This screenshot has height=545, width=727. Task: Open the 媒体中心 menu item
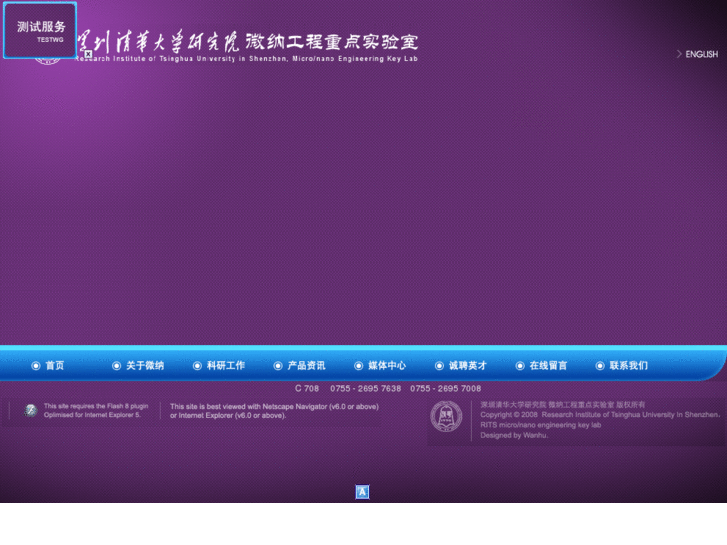coord(387,365)
